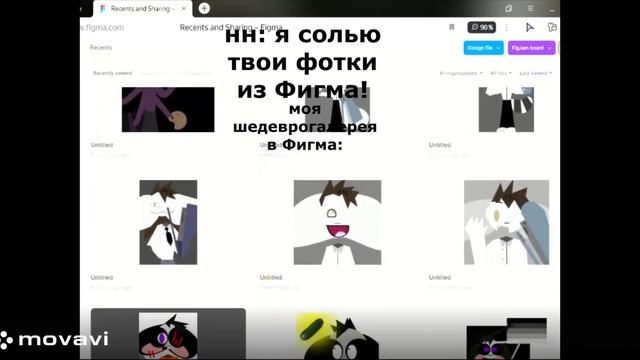Open the laughing face character thumbnail

click(x=337, y=222)
